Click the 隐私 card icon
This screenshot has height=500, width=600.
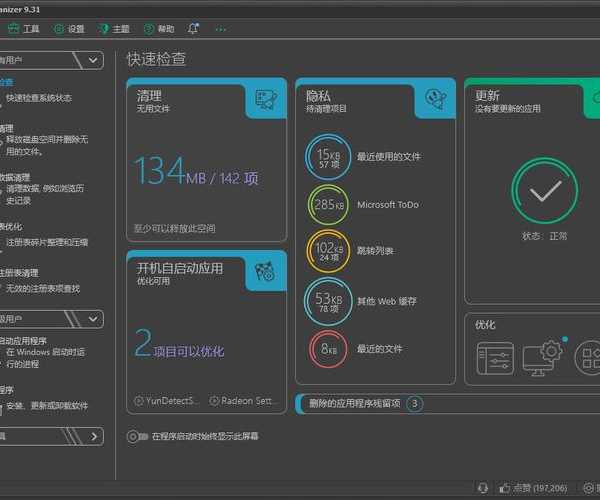(435, 99)
